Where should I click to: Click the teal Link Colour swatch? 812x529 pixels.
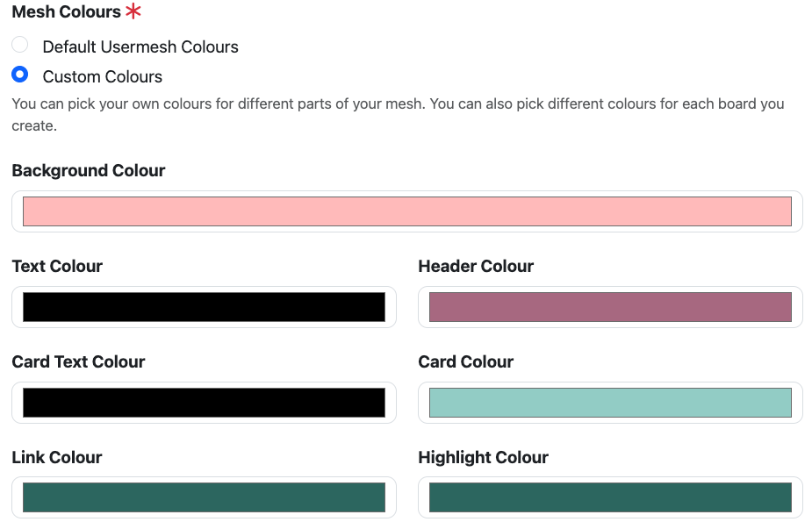click(204, 497)
